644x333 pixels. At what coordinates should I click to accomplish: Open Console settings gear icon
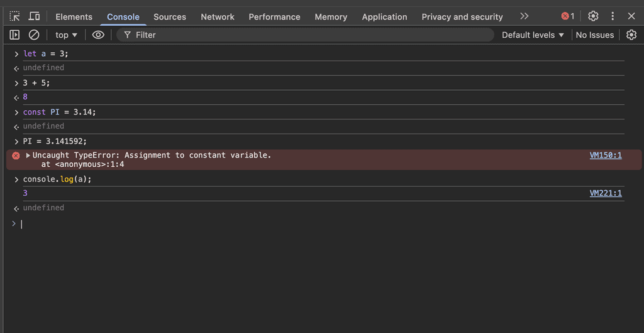631,35
